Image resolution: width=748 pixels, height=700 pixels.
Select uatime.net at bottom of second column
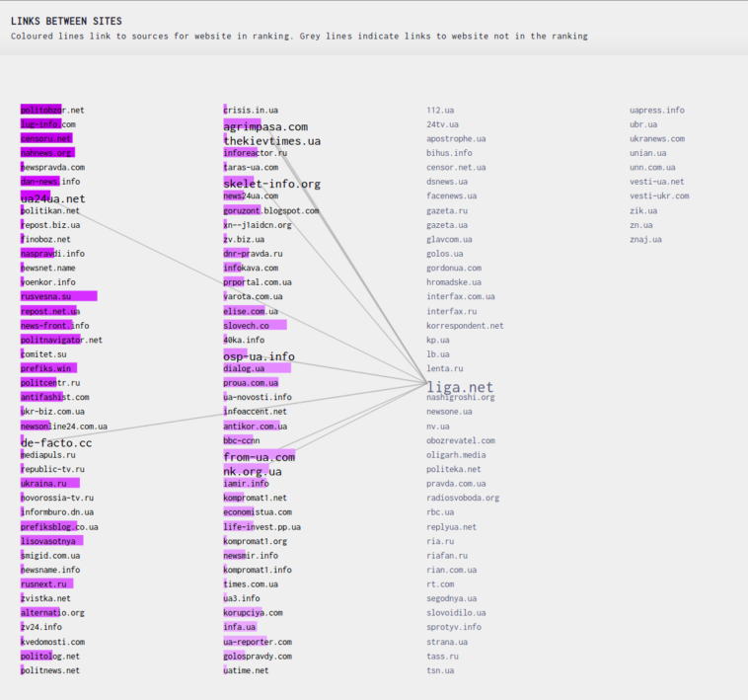246,670
